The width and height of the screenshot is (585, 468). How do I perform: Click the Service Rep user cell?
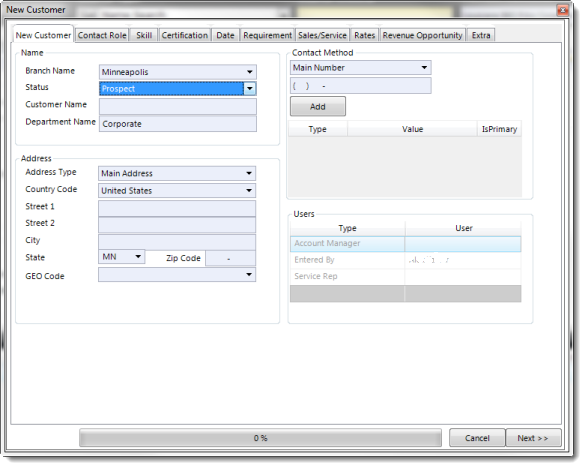pos(463,277)
